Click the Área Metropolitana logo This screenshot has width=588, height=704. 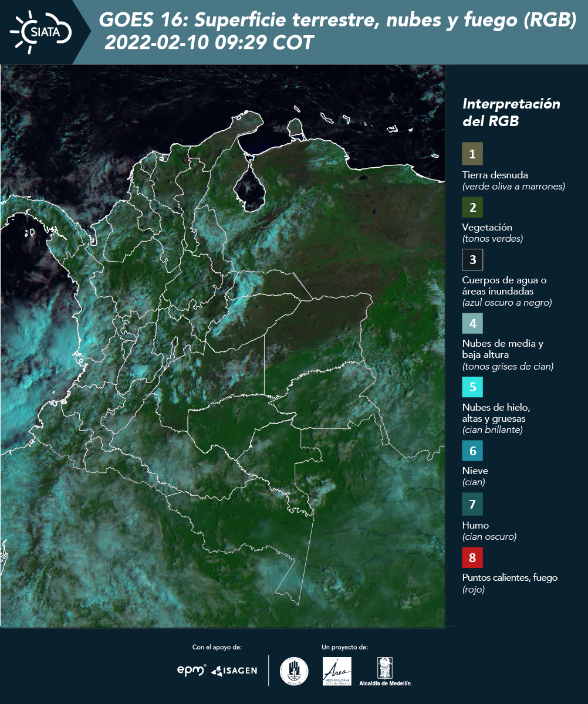337,671
